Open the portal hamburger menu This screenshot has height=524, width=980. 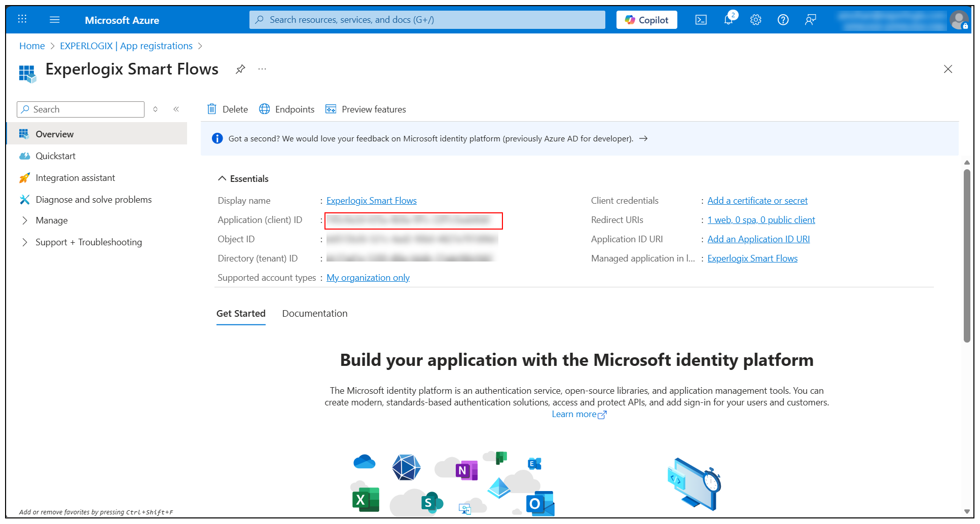pos(55,20)
